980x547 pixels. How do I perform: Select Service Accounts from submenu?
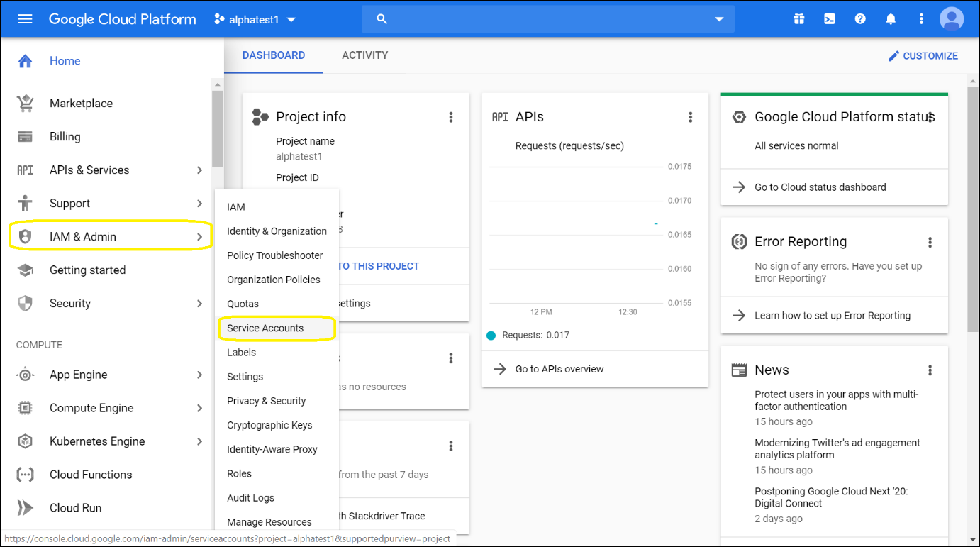(x=265, y=328)
